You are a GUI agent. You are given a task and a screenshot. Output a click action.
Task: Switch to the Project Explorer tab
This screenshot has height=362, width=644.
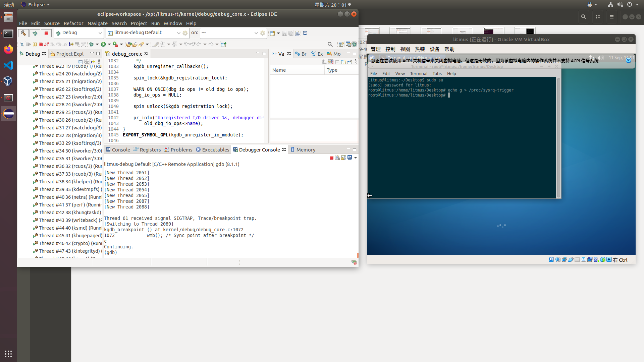pos(67,54)
